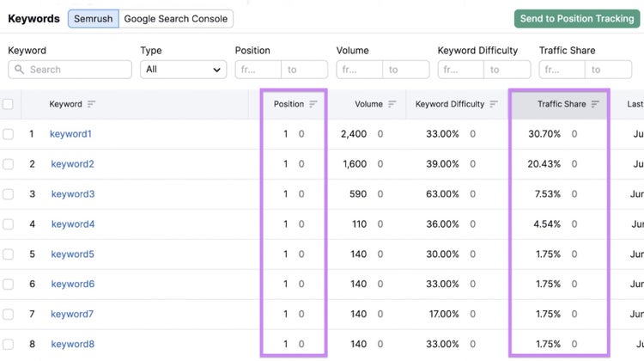Viewport: 644px width, 361px height.
Task: Select the 30.00% keyword difficulty cell
Action: coord(442,254)
